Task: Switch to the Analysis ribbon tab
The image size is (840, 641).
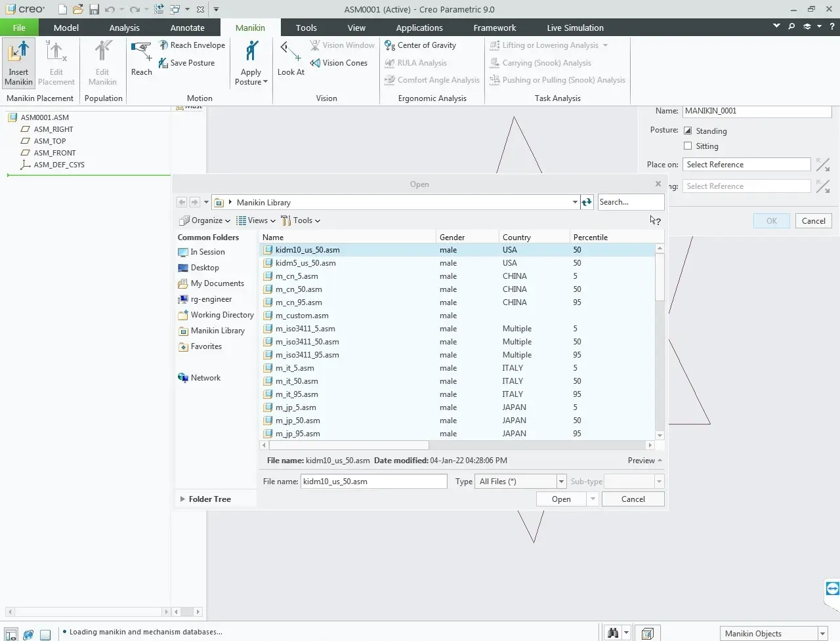Action: point(124,28)
